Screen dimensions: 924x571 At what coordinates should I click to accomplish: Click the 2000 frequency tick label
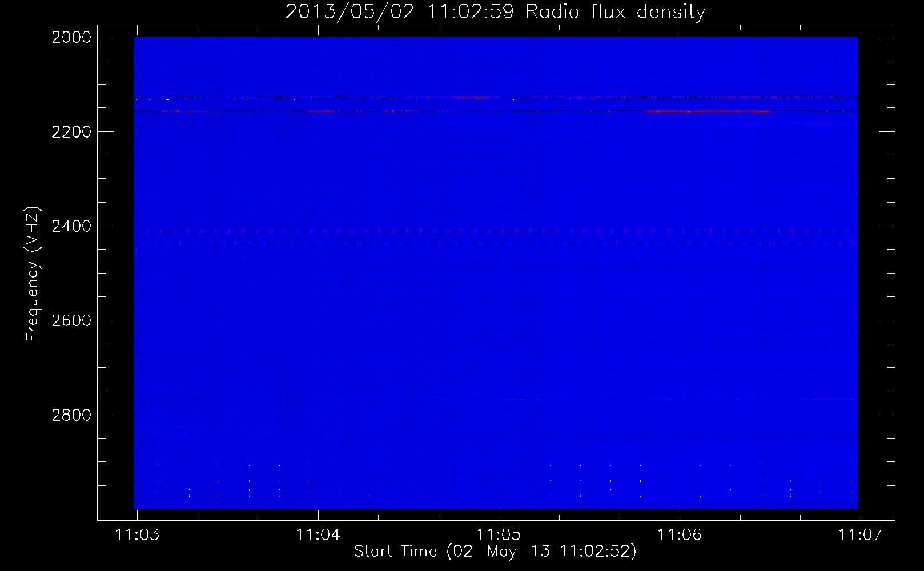point(71,37)
